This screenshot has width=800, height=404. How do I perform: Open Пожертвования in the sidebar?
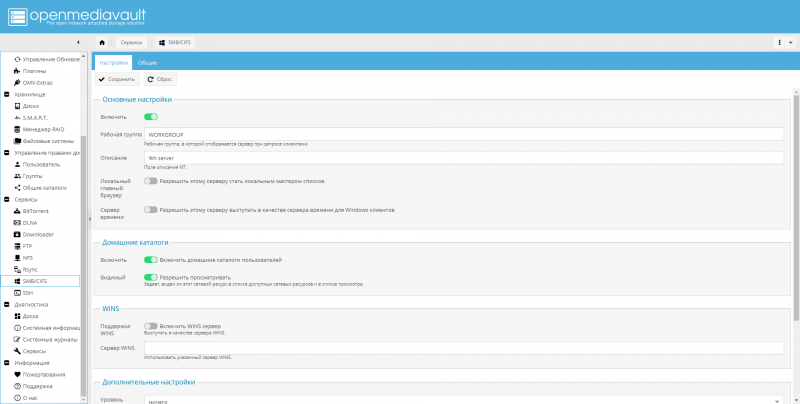pyautogui.click(x=43, y=374)
